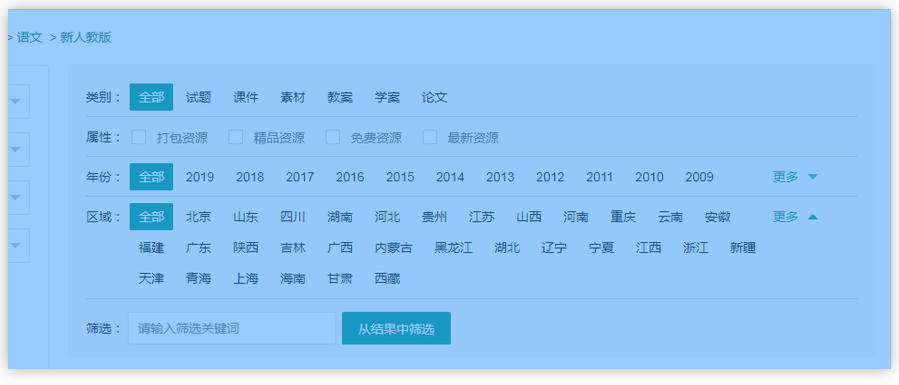
Task: Choose region 福建
Action: click(x=151, y=248)
